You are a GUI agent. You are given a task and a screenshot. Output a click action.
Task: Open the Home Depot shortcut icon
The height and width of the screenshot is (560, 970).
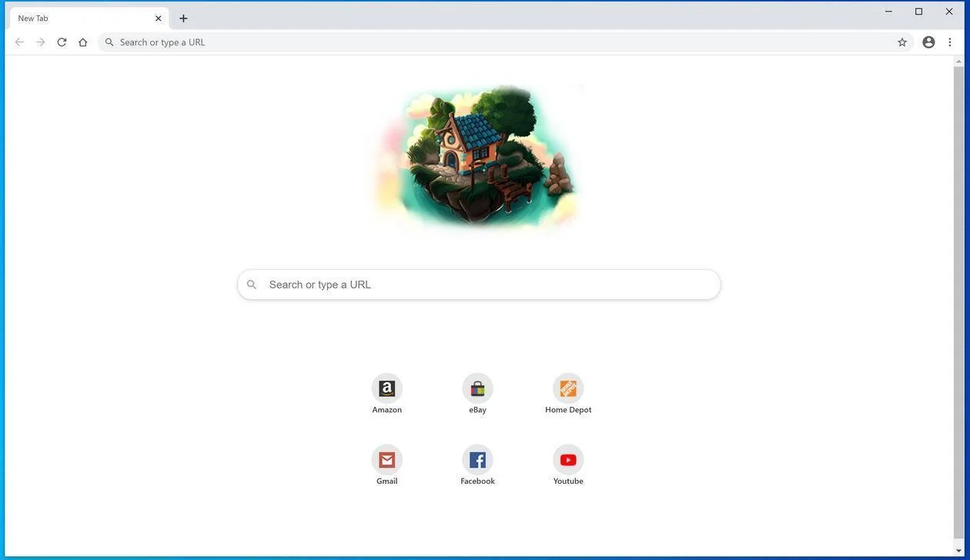tap(568, 388)
